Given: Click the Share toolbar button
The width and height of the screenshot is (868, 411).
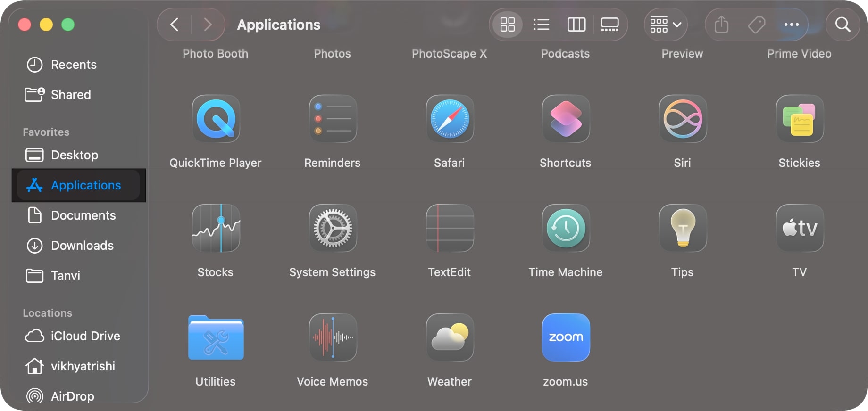Looking at the screenshot, I should (x=721, y=25).
